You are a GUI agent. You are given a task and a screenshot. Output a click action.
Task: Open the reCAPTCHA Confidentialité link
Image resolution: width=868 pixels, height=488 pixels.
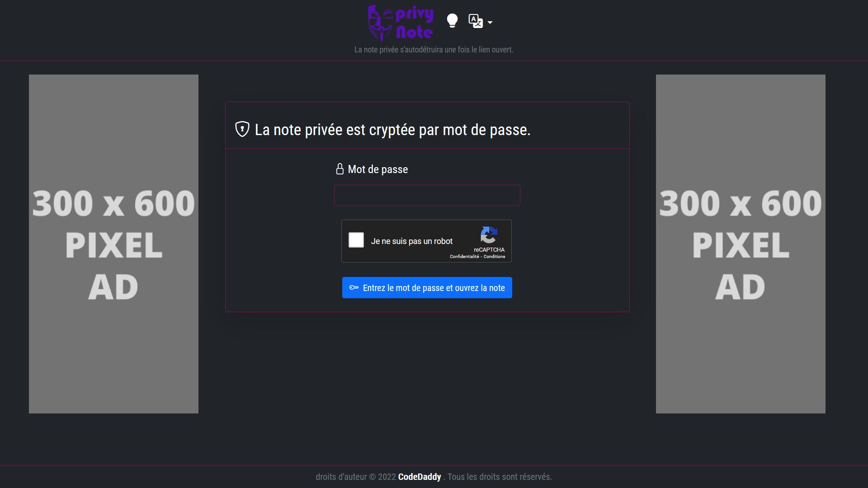click(464, 257)
